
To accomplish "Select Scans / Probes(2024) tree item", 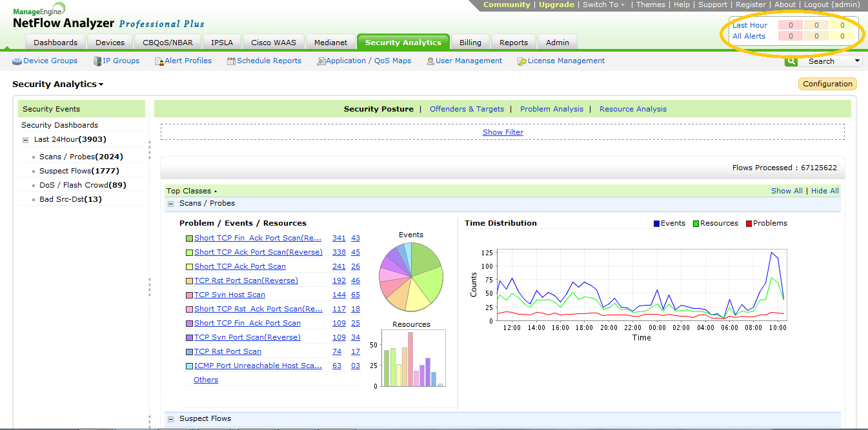I will [x=81, y=157].
